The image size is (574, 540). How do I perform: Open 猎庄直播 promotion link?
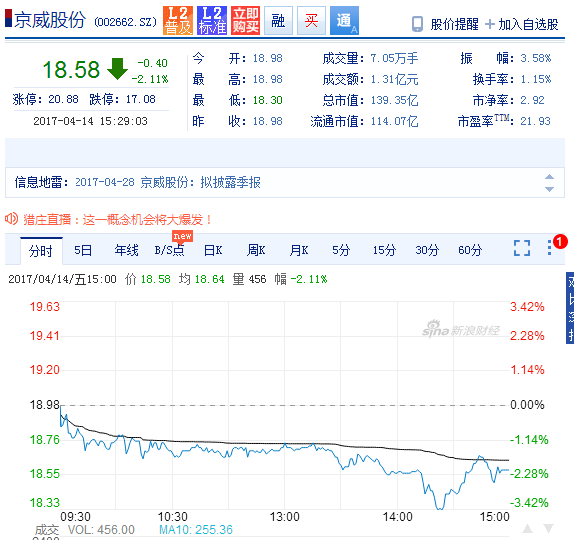point(117,220)
